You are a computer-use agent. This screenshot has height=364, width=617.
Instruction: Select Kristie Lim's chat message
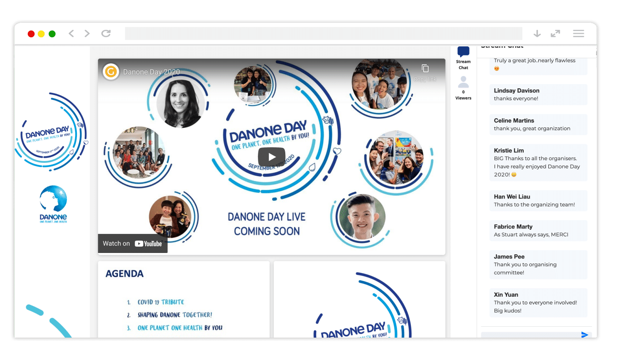tap(538, 162)
